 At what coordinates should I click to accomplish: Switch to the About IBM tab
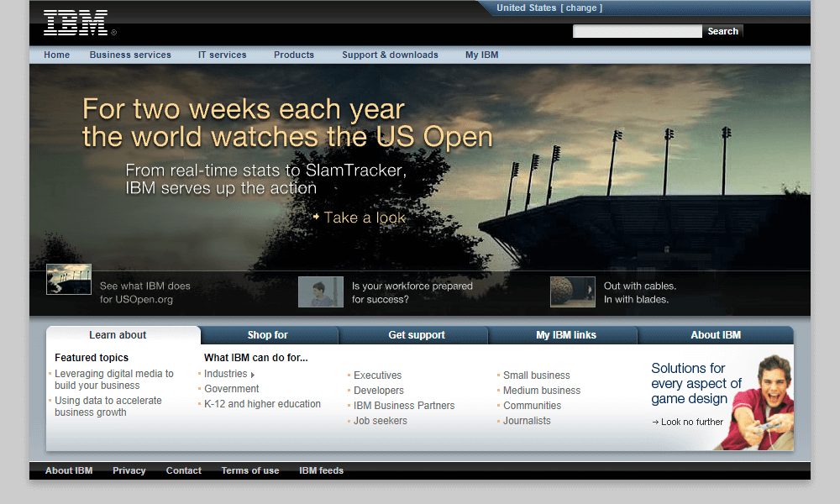[x=715, y=335]
